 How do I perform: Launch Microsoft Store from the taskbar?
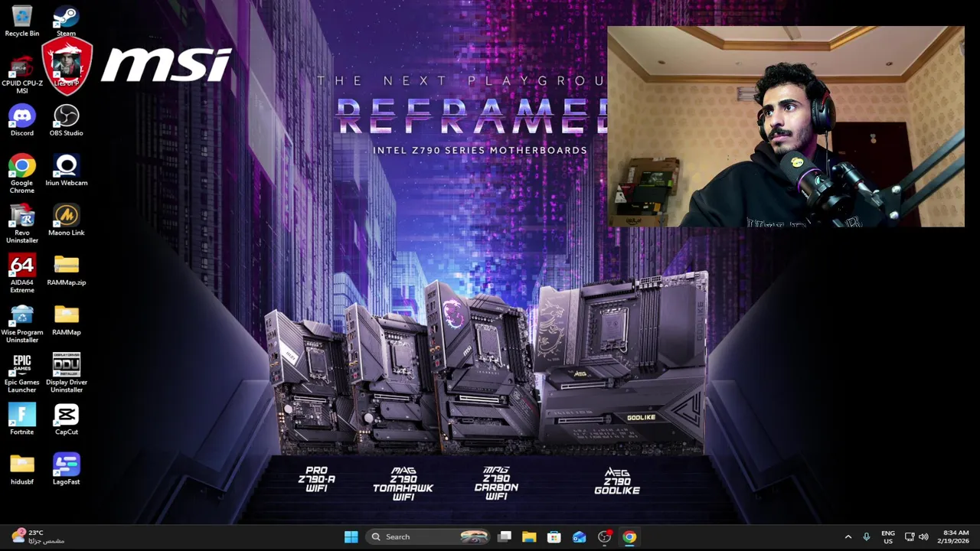point(554,536)
